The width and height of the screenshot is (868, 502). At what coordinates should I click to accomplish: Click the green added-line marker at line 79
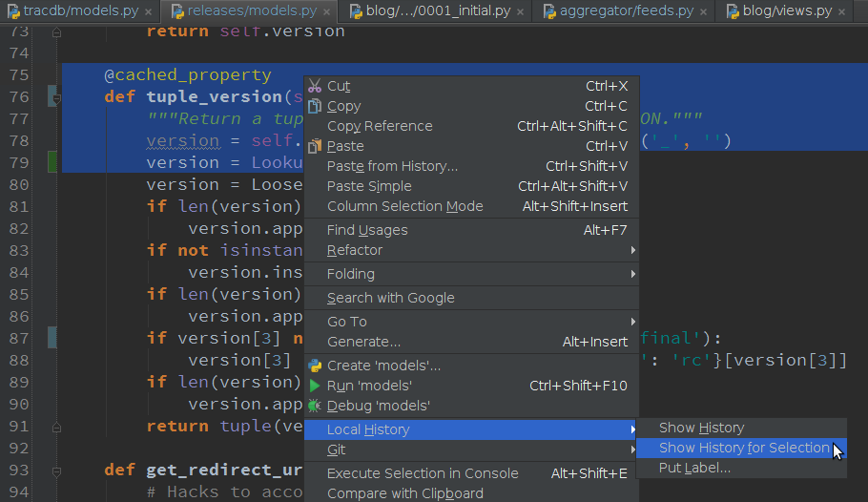52,162
